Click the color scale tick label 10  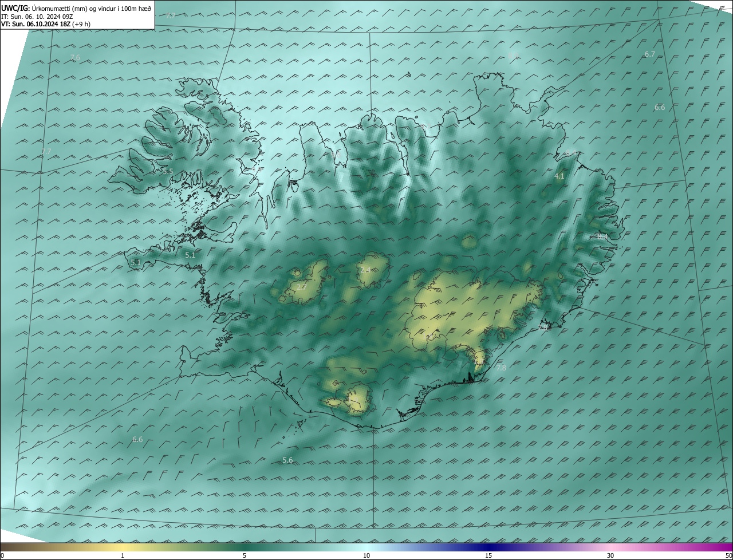[366, 555]
